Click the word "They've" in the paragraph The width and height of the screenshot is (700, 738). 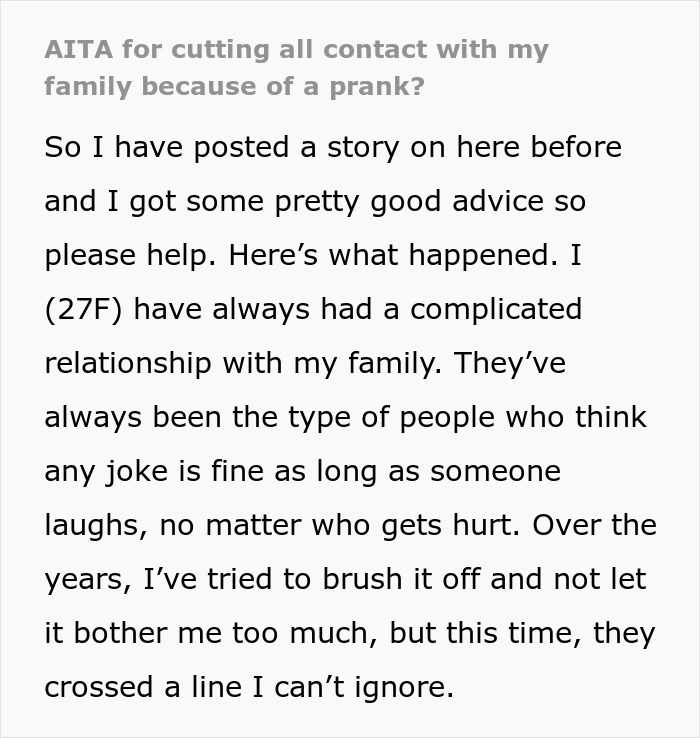pos(510,364)
